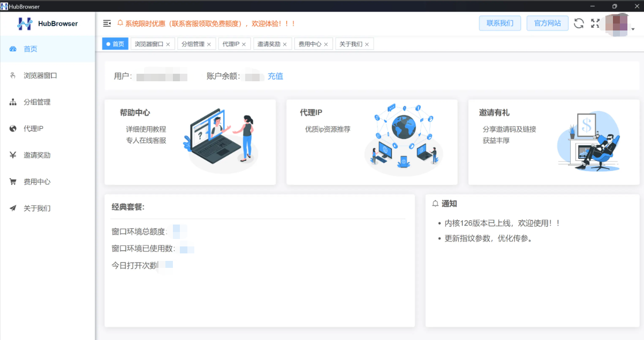Switch to the 费用中心 tab

coord(313,44)
